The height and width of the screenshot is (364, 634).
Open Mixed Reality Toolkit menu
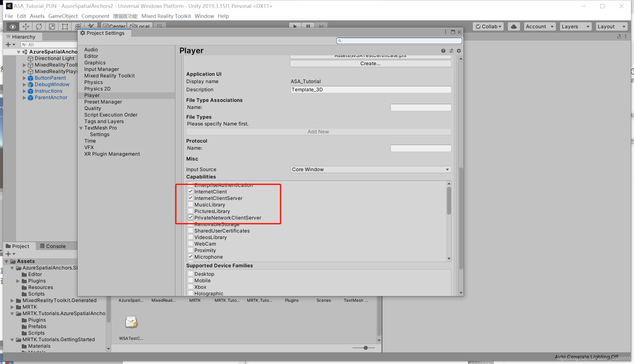pyautogui.click(x=166, y=16)
